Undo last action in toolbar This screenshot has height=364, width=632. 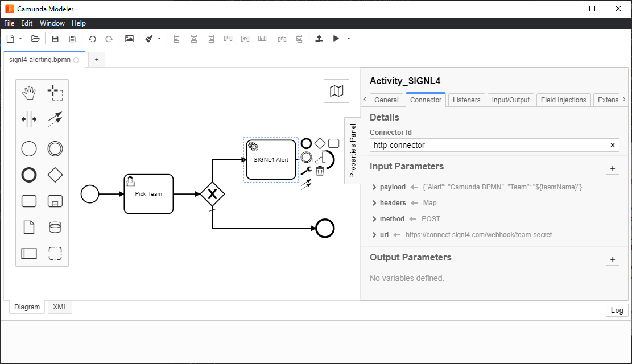92,39
